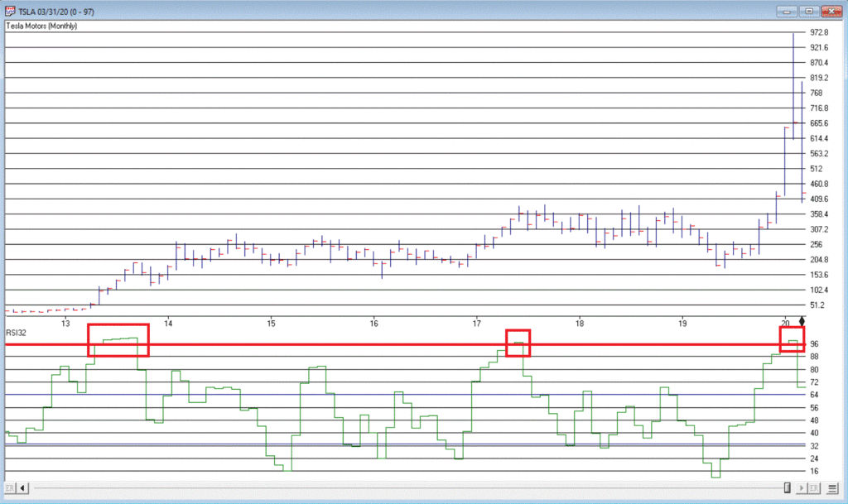Click the 768 price axis label

816,93
